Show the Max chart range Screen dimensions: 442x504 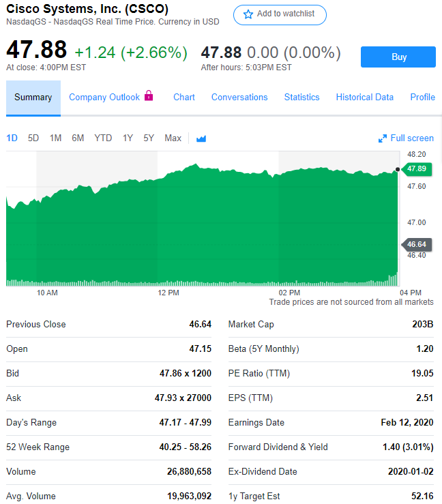(x=173, y=138)
